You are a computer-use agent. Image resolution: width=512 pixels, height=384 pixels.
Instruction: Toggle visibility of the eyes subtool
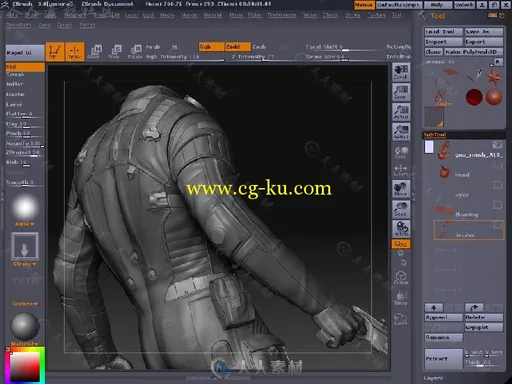(498, 185)
